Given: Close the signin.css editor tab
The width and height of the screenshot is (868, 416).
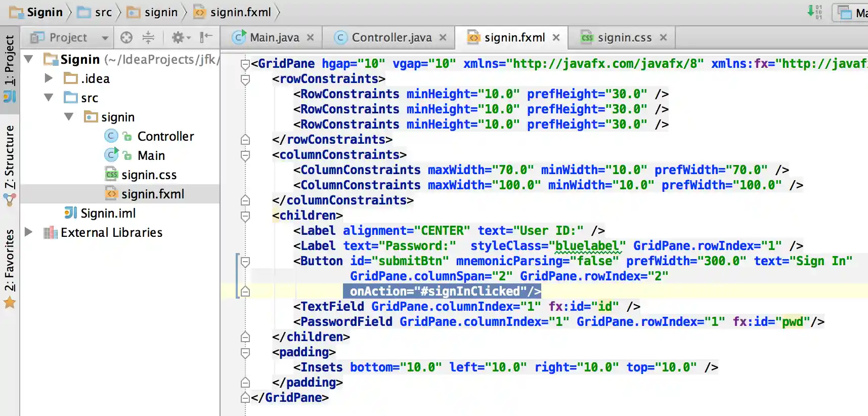Looking at the screenshot, I should point(664,37).
